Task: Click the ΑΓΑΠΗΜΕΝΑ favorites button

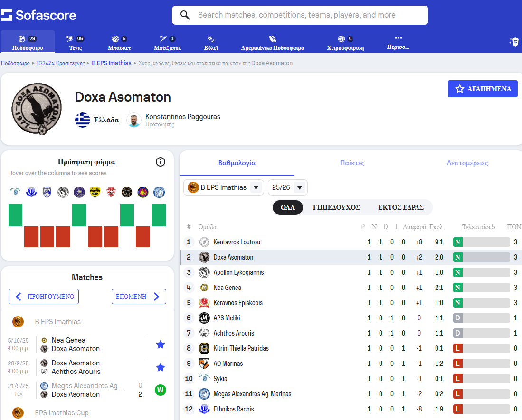Action: (483, 89)
